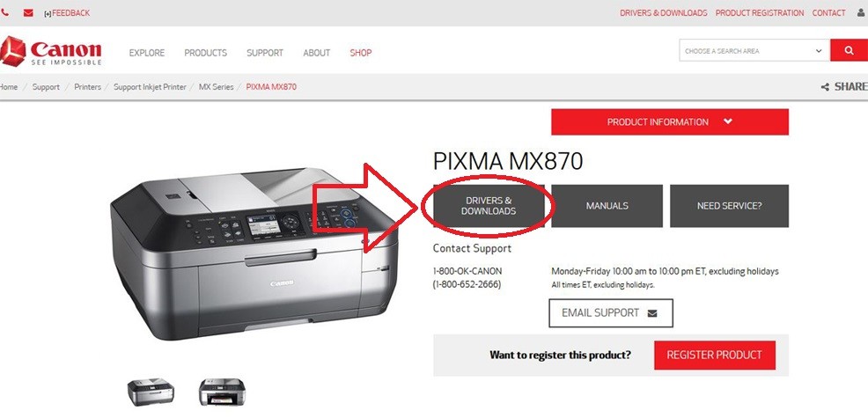Click the Register Product button
The width and height of the screenshot is (868, 418).
coord(714,355)
